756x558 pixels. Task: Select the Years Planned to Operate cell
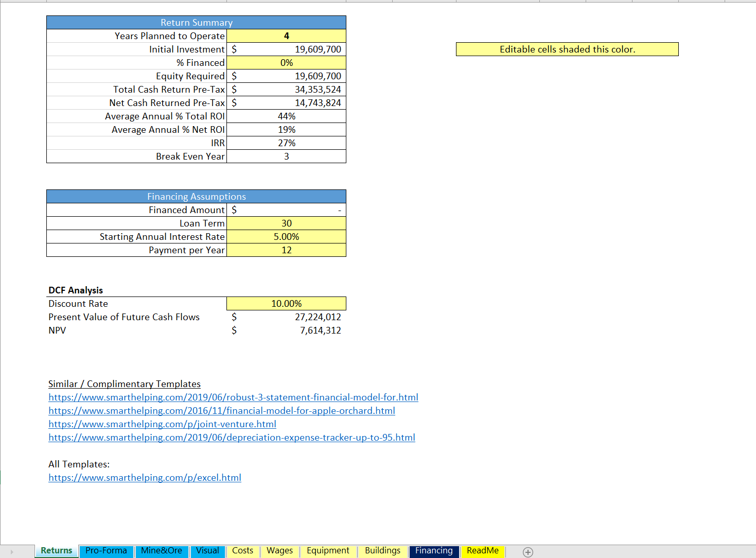286,36
